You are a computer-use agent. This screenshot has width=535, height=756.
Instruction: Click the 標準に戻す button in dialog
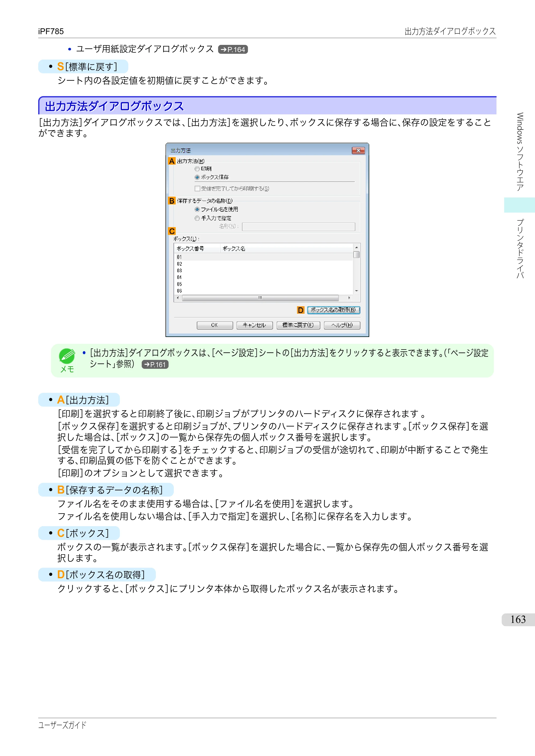point(298,325)
